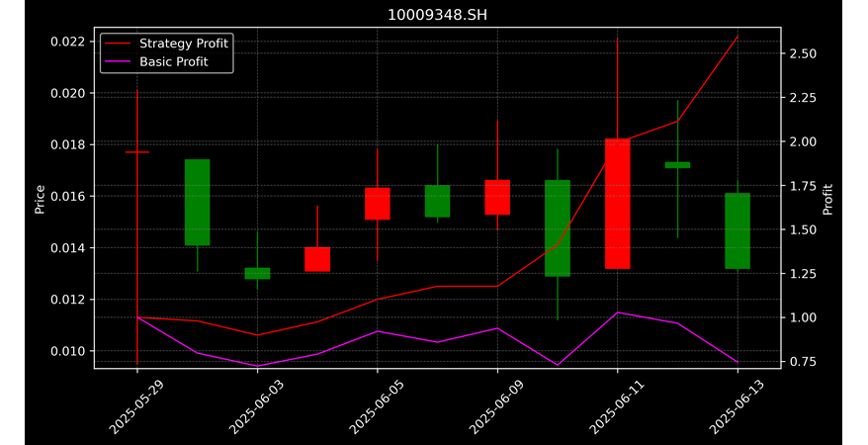Screen dimensions: 868x445
Task: Click the 0.018 price tick label
Action: pyautogui.click(x=68, y=144)
